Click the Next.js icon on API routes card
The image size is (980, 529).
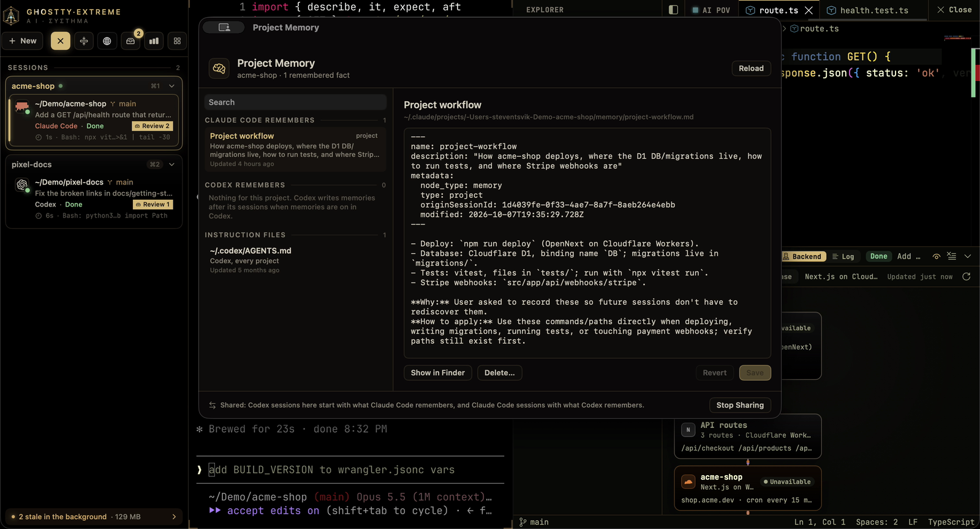(688, 430)
